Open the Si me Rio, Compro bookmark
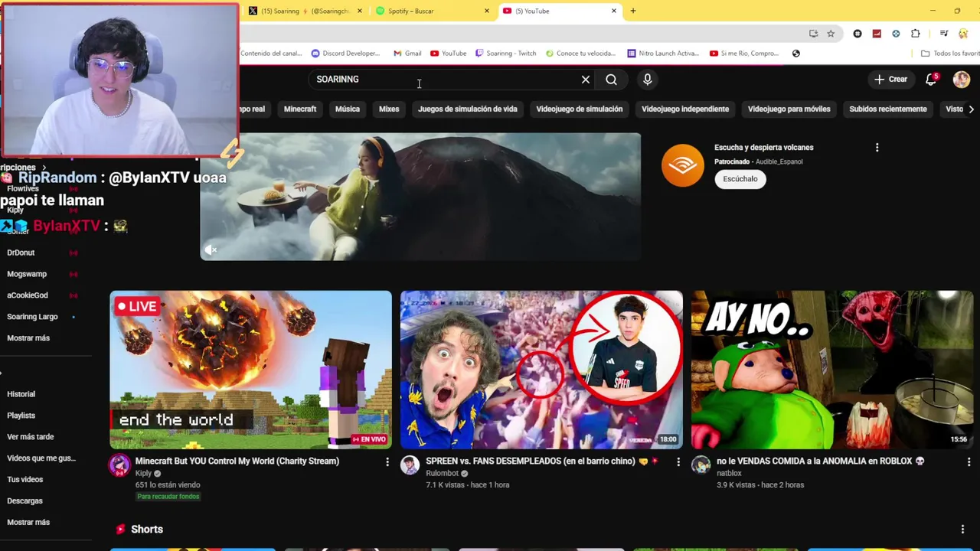 click(744, 54)
